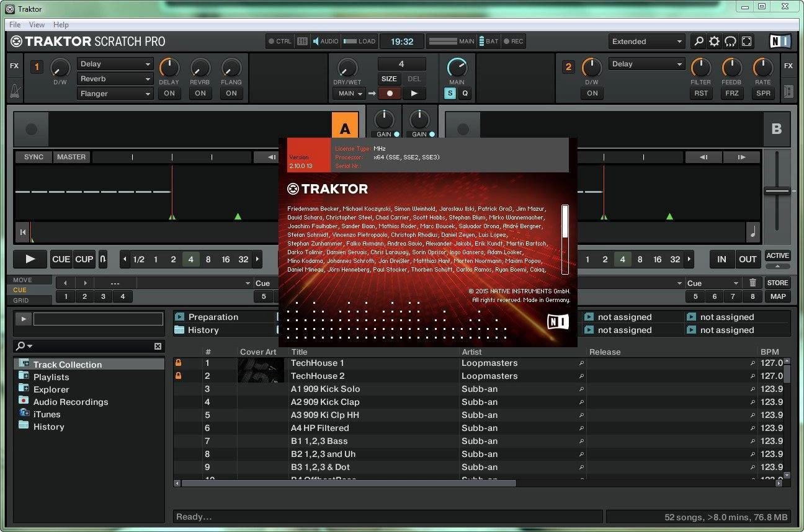
Task: Open Explorer in the browser tree
Action: [51, 389]
